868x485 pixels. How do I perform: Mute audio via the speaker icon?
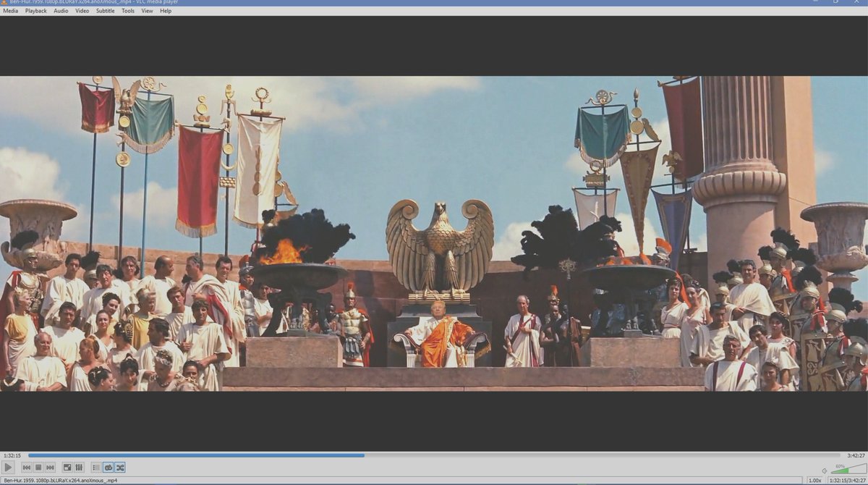(825, 471)
